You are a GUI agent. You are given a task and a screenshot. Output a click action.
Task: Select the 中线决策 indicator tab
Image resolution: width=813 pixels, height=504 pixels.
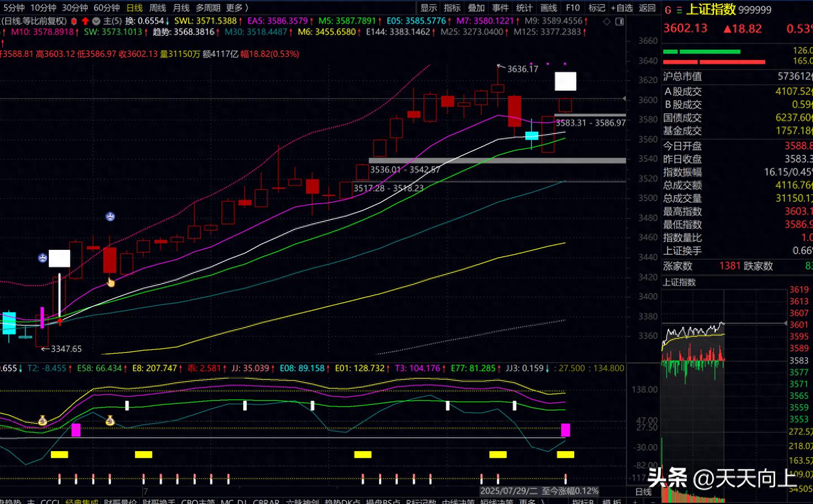pyautogui.click(x=458, y=501)
